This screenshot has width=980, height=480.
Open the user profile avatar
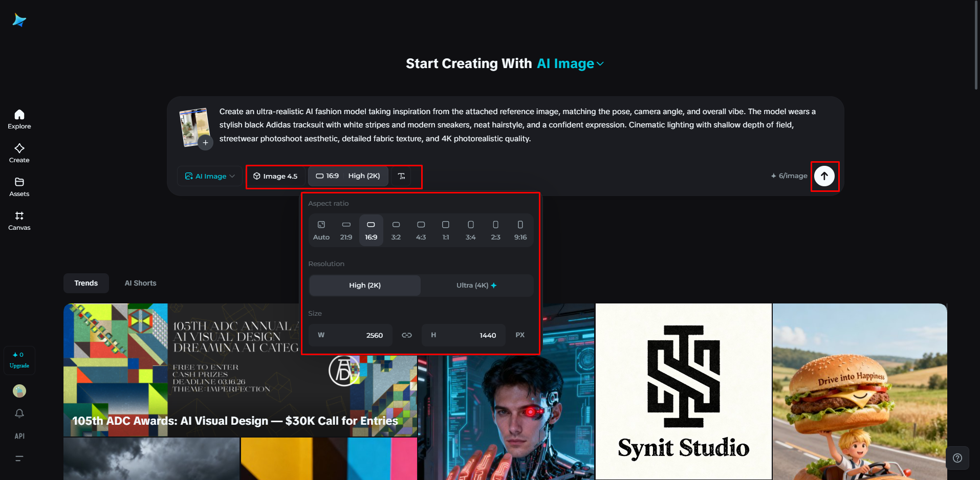pos(19,391)
